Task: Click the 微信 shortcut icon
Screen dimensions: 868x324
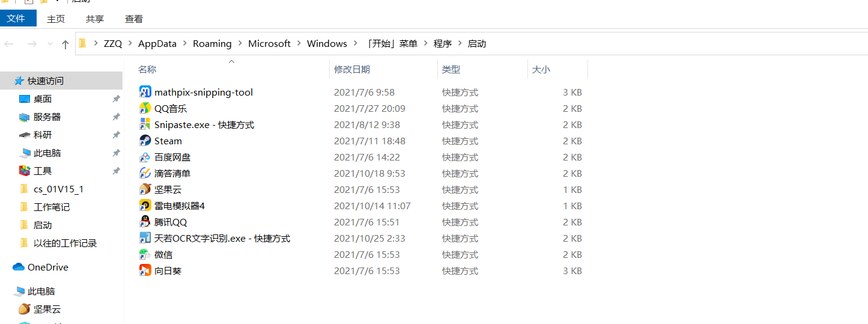Action: (x=145, y=254)
